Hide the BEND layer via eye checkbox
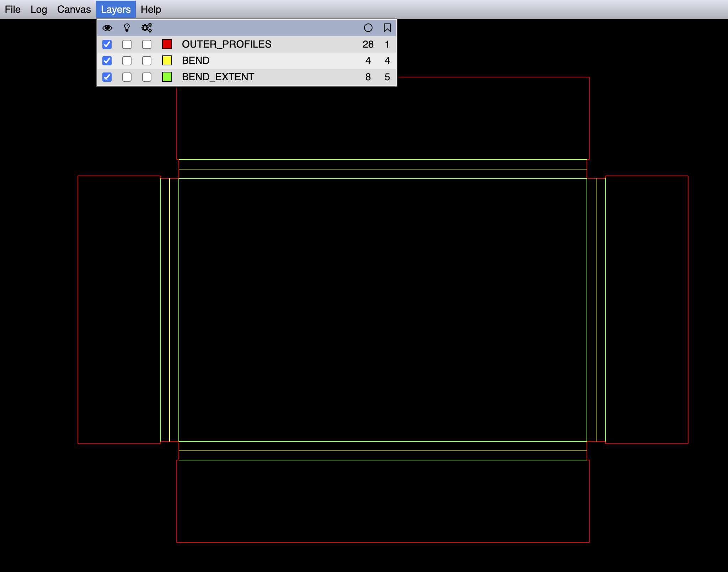728x572 pixels. click(107, 61)
